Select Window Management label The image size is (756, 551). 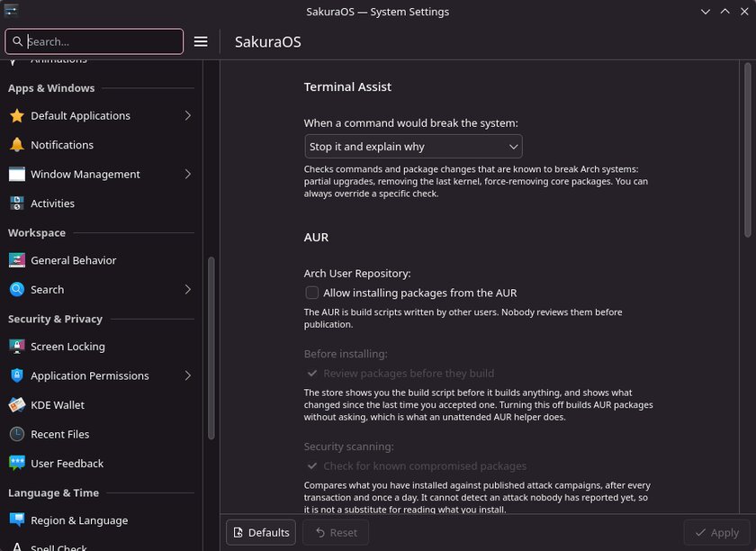coord(85,174)
